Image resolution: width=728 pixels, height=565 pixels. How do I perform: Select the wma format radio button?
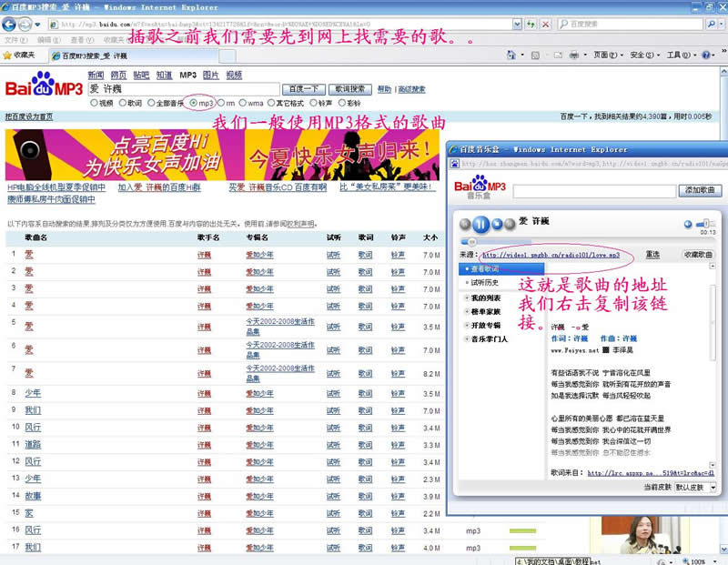(x=243, y=103)
